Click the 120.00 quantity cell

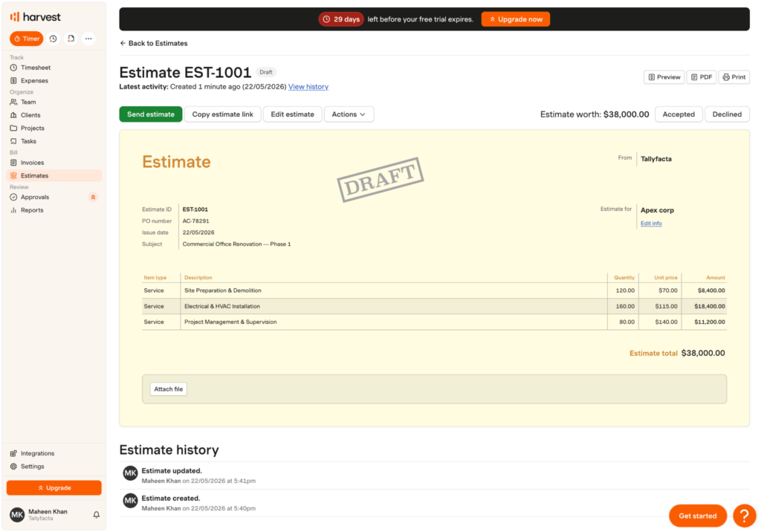pyautogui.click(x=625, y=291)
